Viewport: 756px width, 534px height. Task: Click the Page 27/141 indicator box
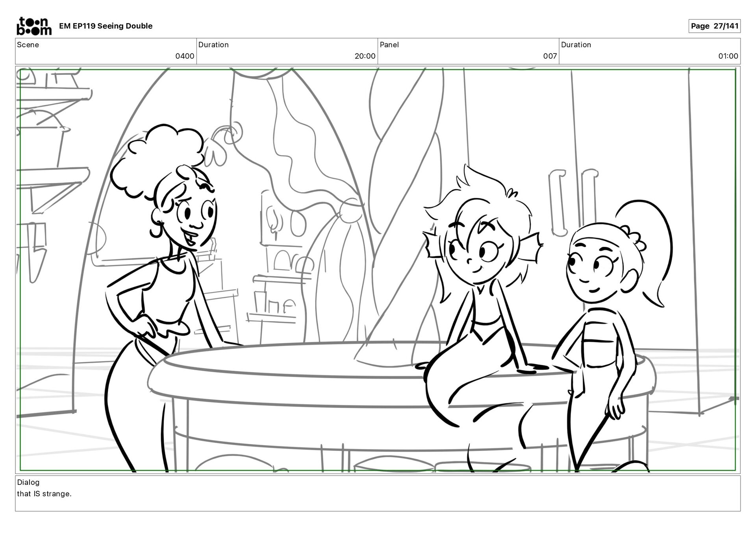click(714, 26)
